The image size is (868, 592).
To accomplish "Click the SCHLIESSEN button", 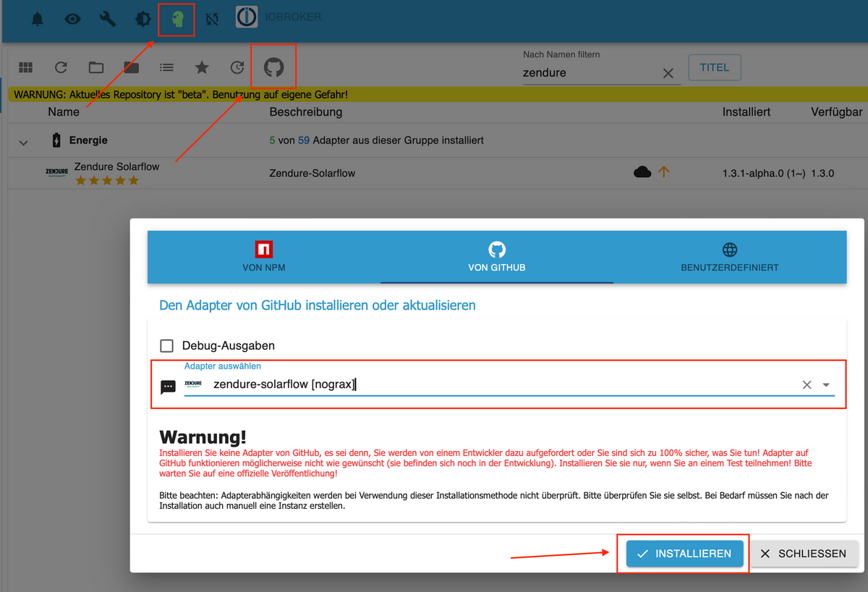I will pos(804,554).
